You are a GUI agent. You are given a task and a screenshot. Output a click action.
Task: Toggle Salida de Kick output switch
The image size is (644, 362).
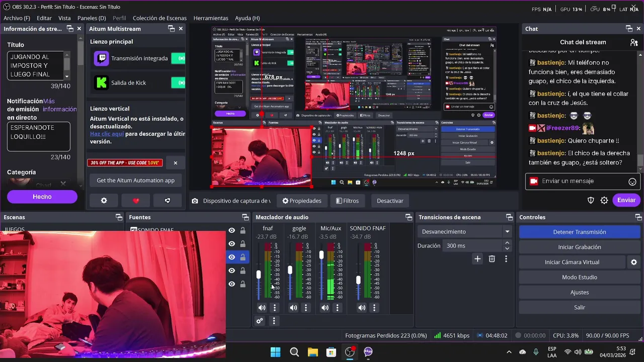[178, 82]
